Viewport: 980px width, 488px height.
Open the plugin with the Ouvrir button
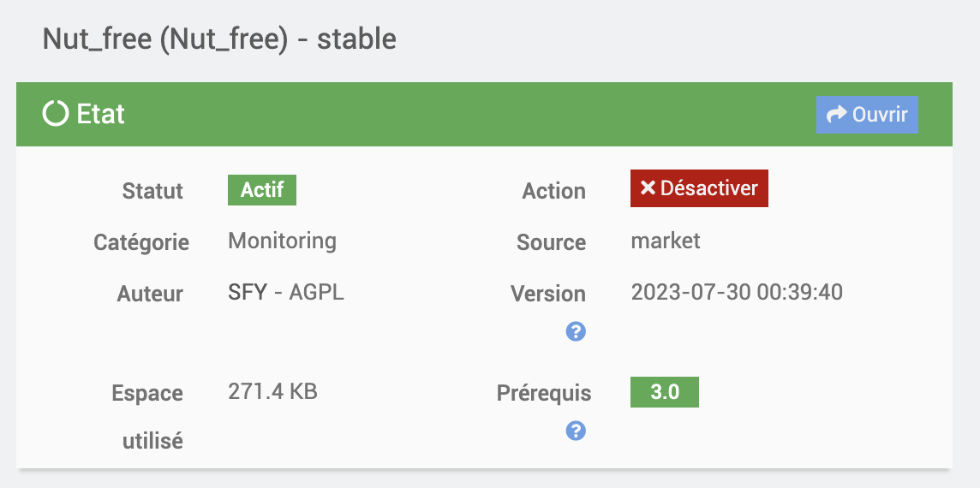pyautogui.click(x=867, y=115)
